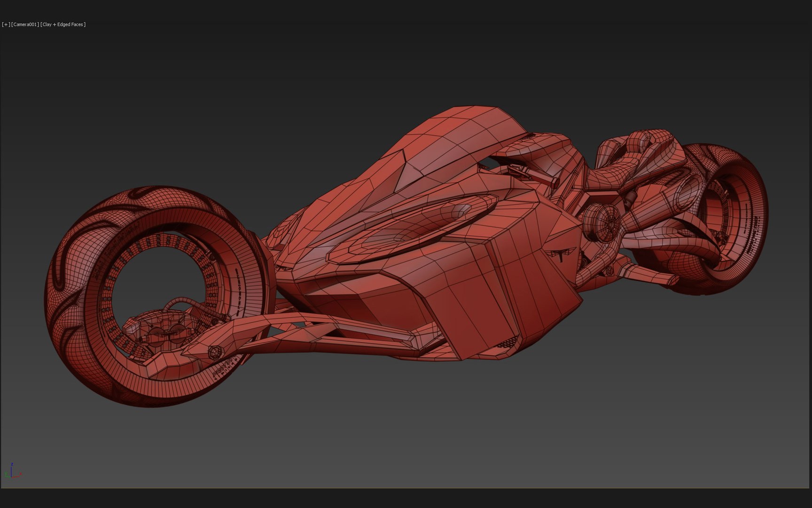Open the Camera001 point-of-view viewport menu
This screenshot has width=812, height=508.
pos(25,24)
